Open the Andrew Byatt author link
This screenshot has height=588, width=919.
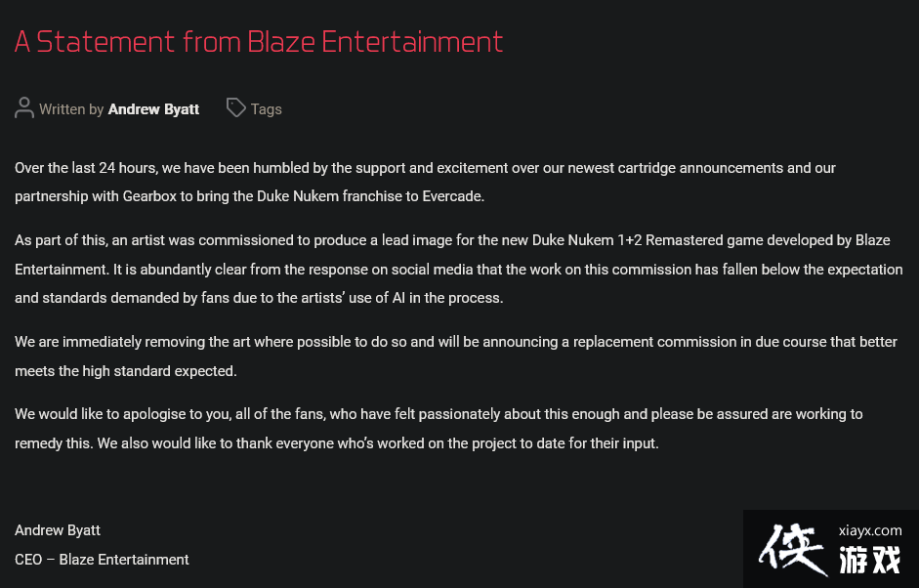pos(153,109)
